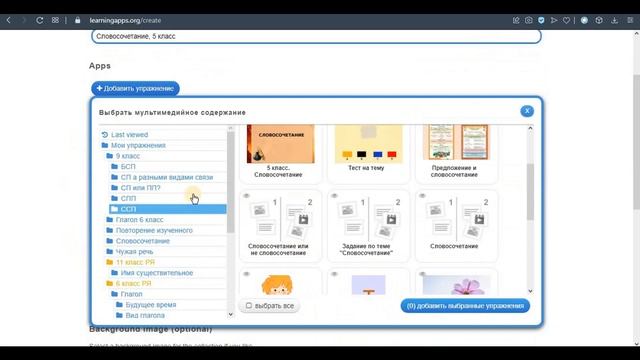The image size is (640, 360).
Task: Click the cube extensions icon
Action: 599,20
